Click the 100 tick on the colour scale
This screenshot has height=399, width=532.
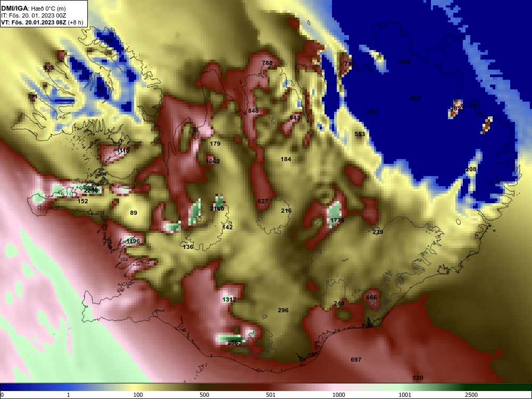[138, 395]
